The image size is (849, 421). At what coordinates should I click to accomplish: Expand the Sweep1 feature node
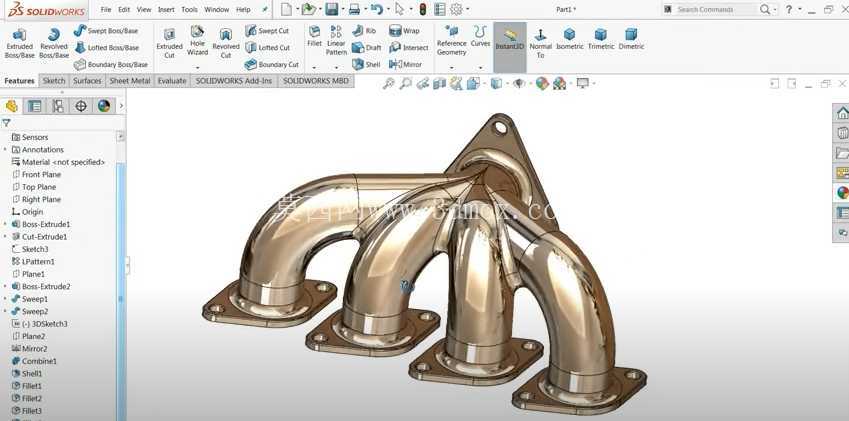pos(5,299)
